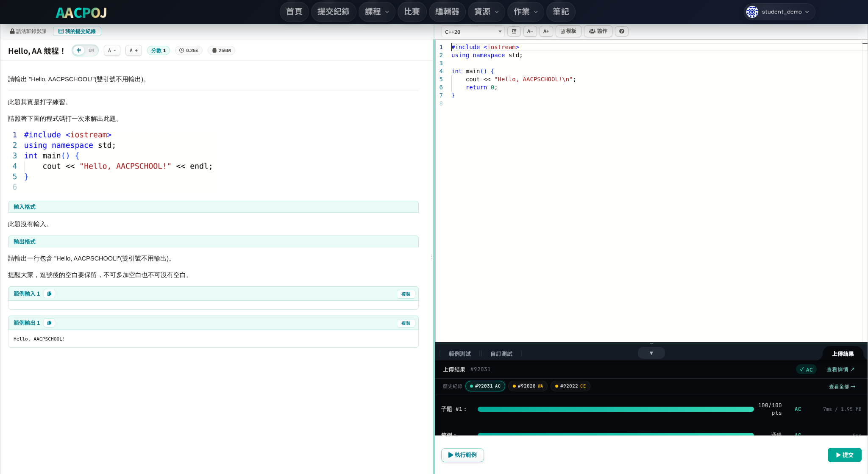Open 查看詳情 details link
This screenshot has height=474, width=868.
[840, 369]
